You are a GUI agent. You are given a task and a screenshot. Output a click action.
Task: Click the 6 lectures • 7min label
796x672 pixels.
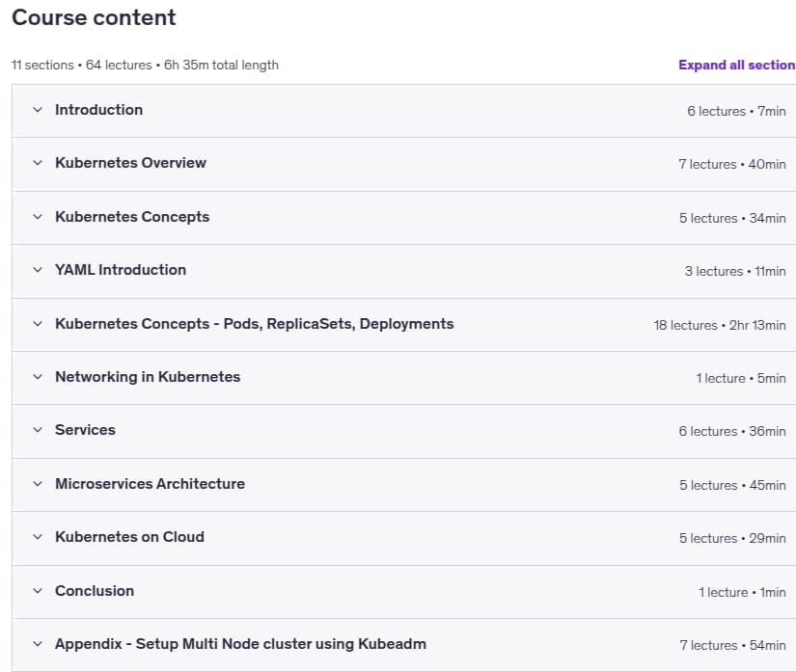(736, 111)
